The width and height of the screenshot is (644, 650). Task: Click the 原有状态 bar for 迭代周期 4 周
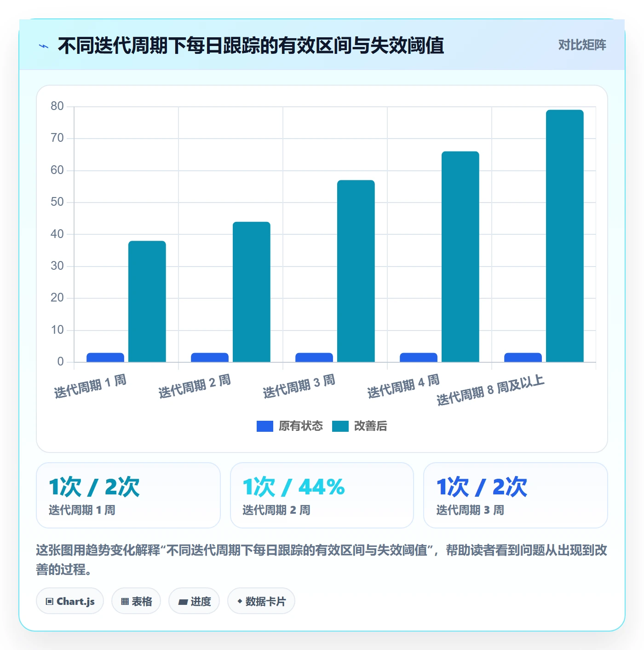(419, 357)
